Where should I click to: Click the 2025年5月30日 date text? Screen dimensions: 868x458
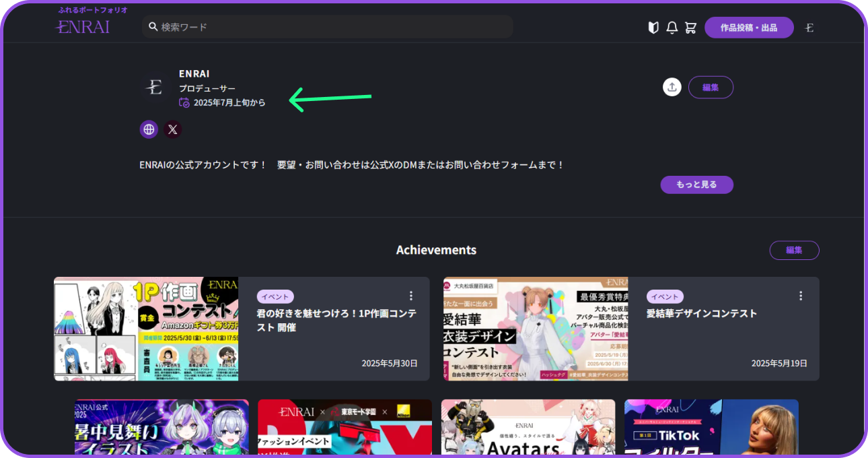click(390, 363)
